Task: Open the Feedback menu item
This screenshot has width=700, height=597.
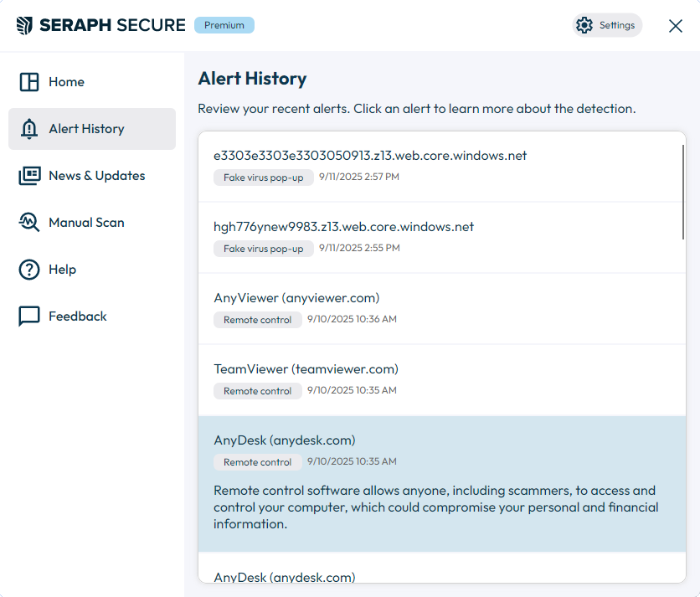Action: (x=92, y=317)
